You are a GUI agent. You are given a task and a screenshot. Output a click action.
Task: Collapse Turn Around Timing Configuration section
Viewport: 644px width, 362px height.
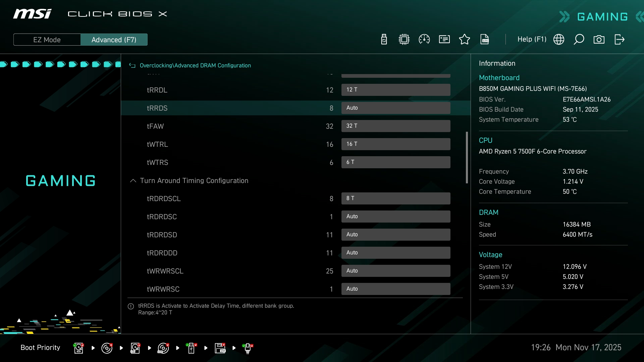click(x=133, y=181)
